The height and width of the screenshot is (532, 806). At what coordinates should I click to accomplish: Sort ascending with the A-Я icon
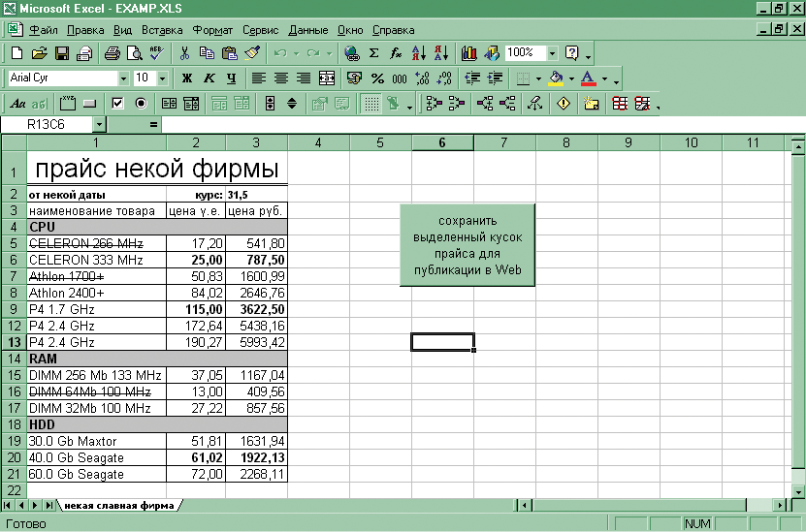click(x=419, y=53)
